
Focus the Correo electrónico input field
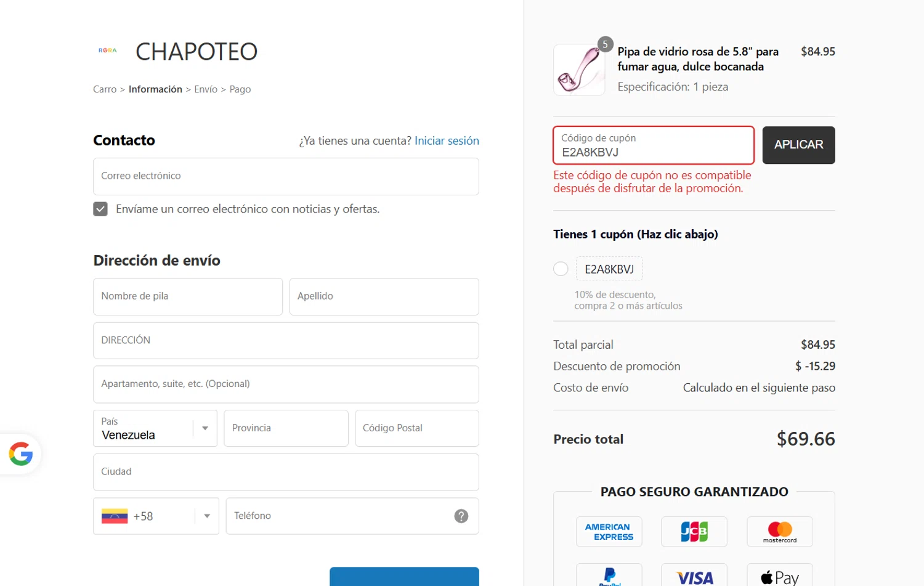[x=286, y=176]
